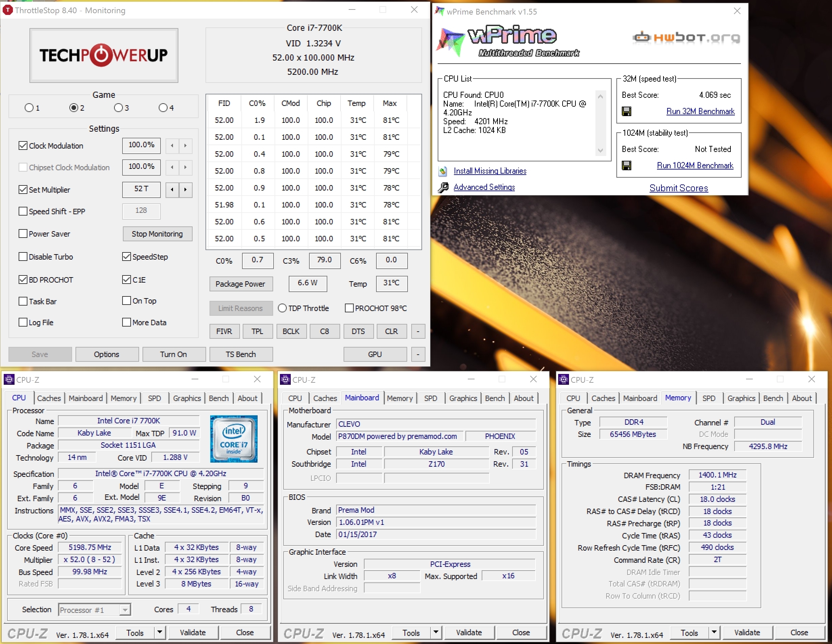Viewport: 832px width, 644px height.
Task: Click the Run 32M Benchmark link
Action: [700, 112]
